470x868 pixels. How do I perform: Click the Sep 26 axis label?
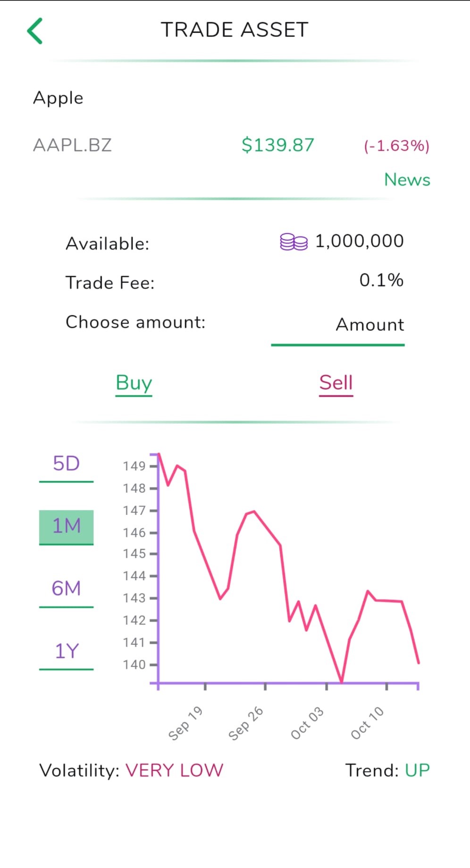[x=246, y=723]
